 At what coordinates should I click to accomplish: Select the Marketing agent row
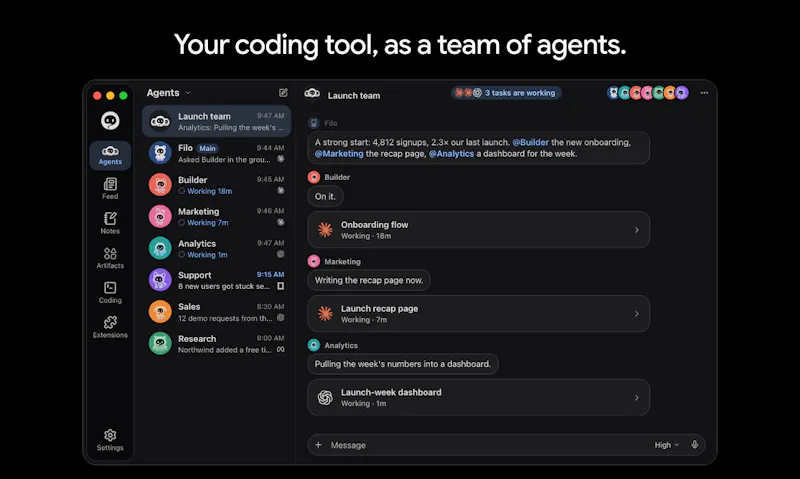tap(216, 216)
